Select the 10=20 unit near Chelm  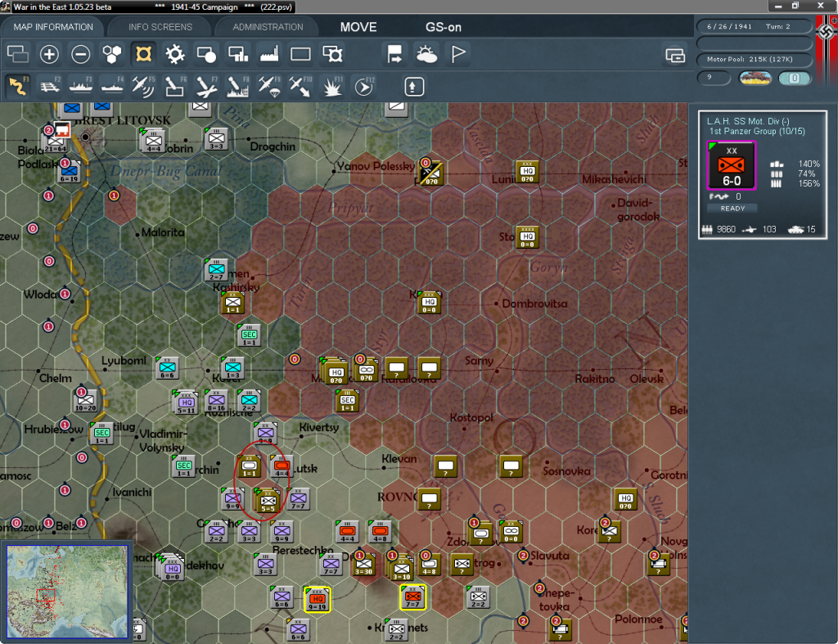tap(85, 400)
